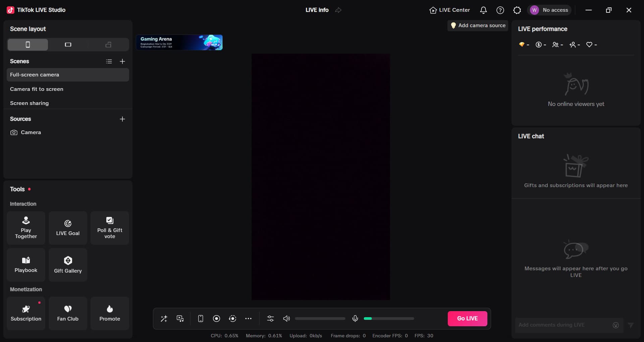Select the Screen sharing scene
This screenshot has height=342, width=644.
[29, 103]
